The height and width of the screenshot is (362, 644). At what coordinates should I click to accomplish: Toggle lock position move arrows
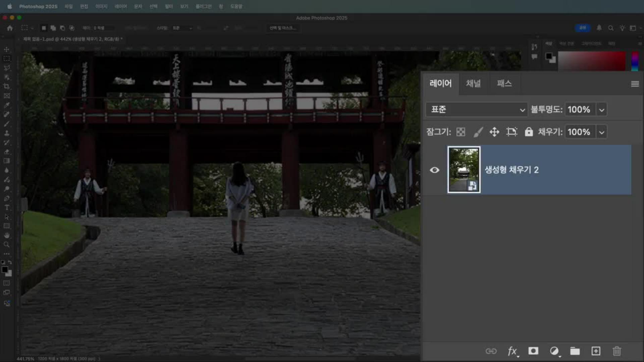tap(494, 132)
